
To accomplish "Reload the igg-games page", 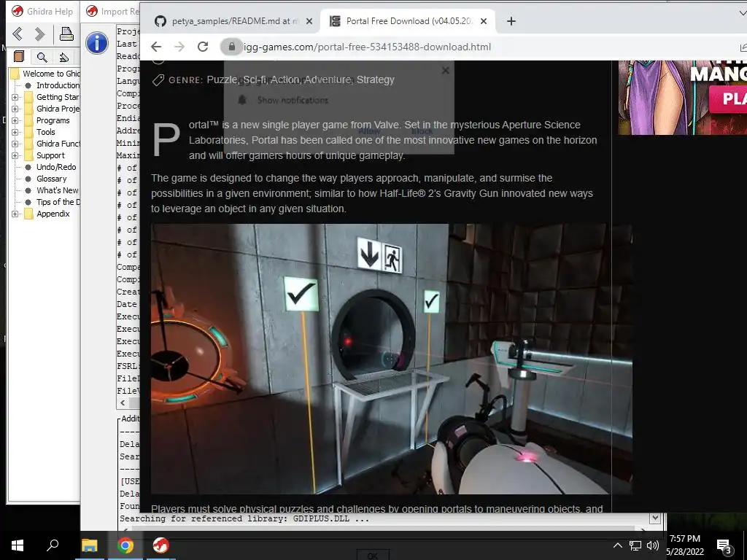I will tap(203, 47).
